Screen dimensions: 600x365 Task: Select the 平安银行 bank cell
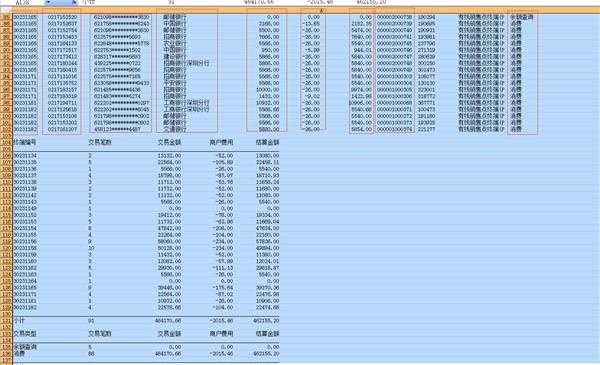click(x=175, y=83)
